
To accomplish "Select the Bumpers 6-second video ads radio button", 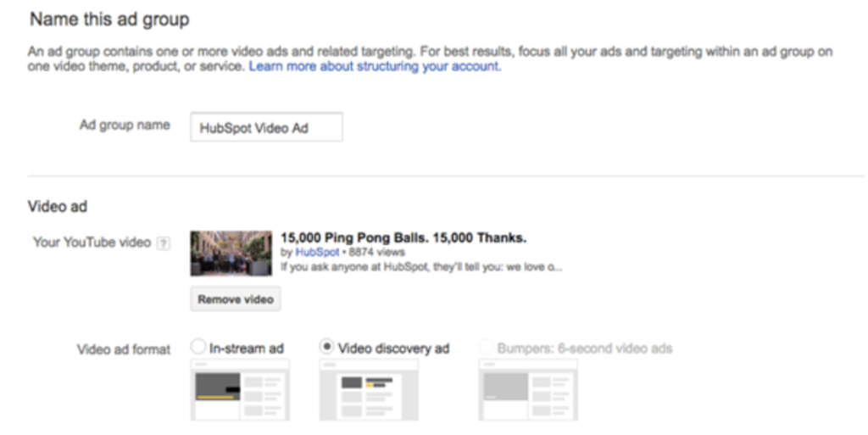I will click(486, 348).
